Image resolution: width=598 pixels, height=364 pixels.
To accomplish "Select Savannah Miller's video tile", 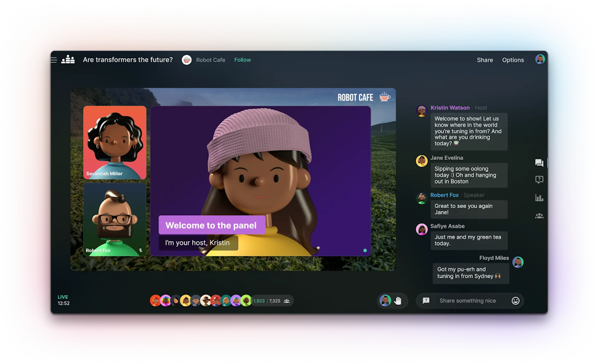I will point(115,143).
